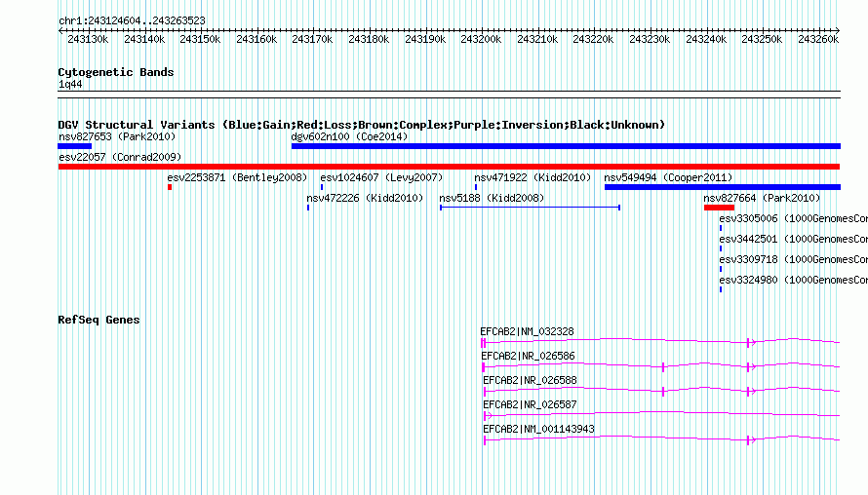This screenshot has height=495, width=868.
Task: Select the nsv827664 (Park2010) red loss bar
Action: point(719,208)
